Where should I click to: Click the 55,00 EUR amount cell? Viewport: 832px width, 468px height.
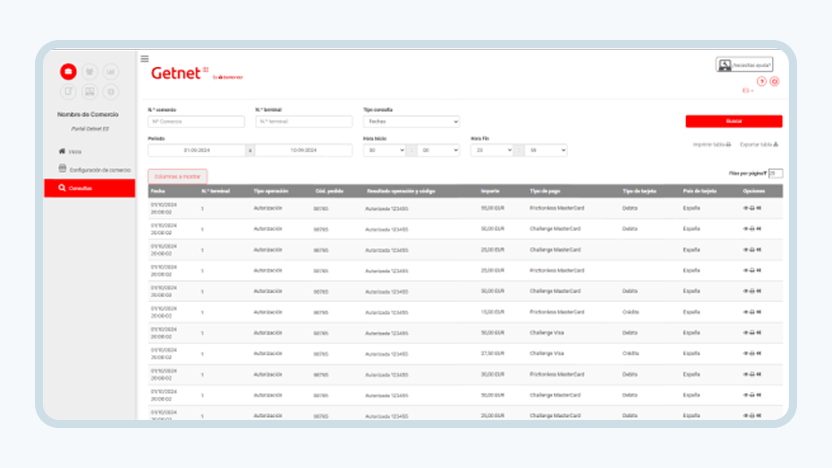tap(492, 208)
